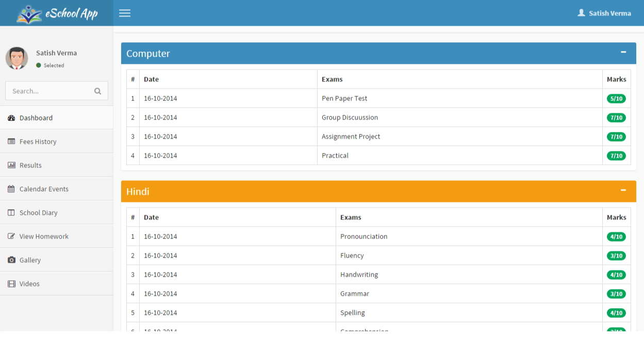
Task: Click the 5/10 marks badge for Pen Paper Test
Action: 616,98
